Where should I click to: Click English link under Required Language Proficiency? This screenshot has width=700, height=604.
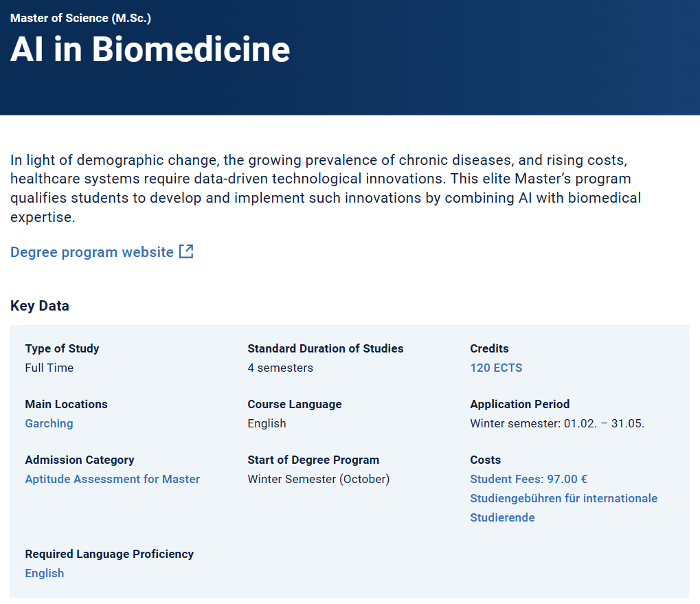(x=45, y=573)
